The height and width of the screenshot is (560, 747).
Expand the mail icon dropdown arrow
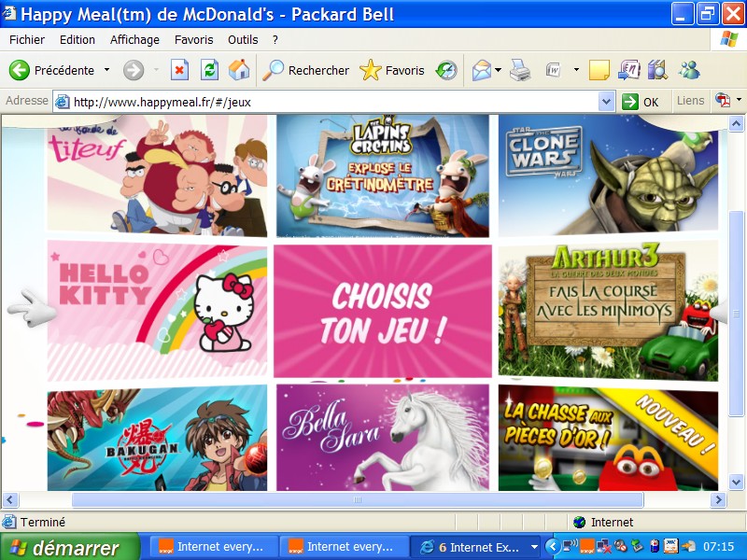(499, 70)
